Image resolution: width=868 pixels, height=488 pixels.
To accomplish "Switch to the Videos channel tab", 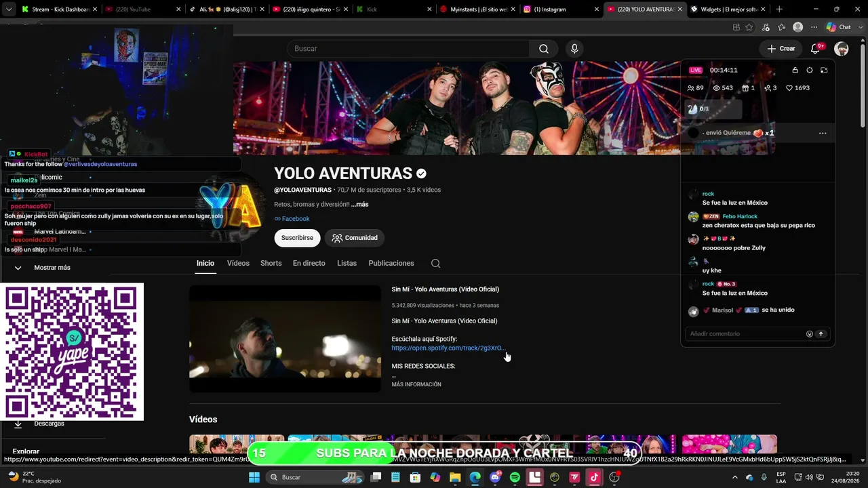I will point(238,264).
